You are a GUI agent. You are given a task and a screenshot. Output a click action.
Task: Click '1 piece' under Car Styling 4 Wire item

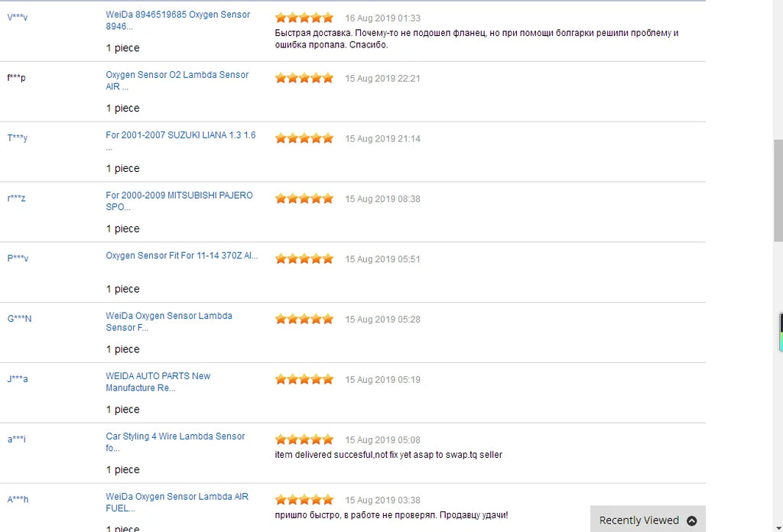coord(123,470)
